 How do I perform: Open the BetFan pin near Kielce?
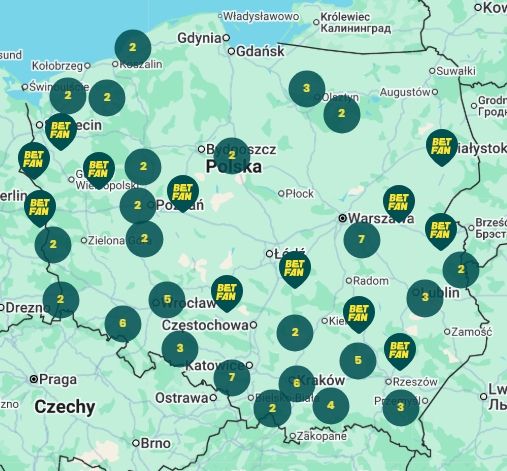pyautogui.click(x=359, y=314)
